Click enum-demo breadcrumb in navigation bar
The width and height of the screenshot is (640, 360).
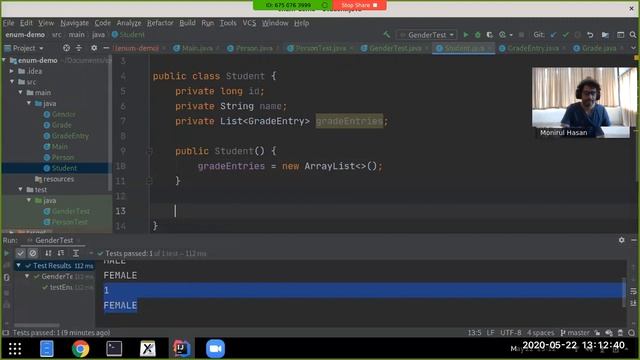tap(25, 35)
